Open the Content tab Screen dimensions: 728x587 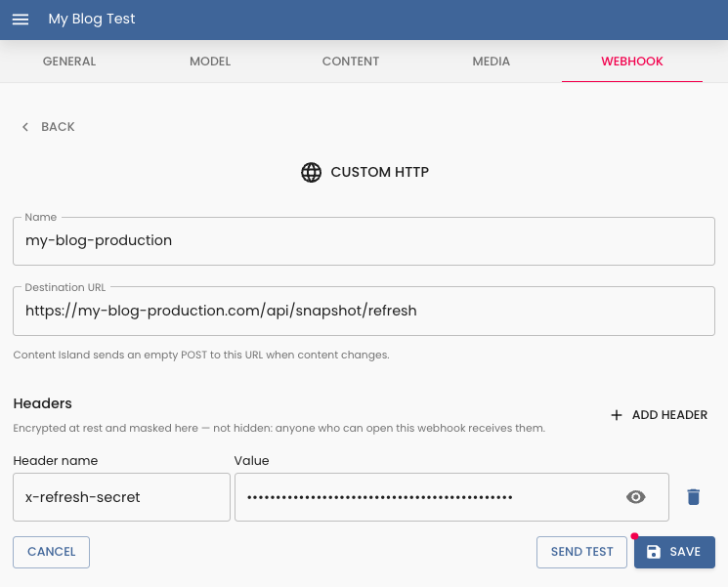[351, 62]
